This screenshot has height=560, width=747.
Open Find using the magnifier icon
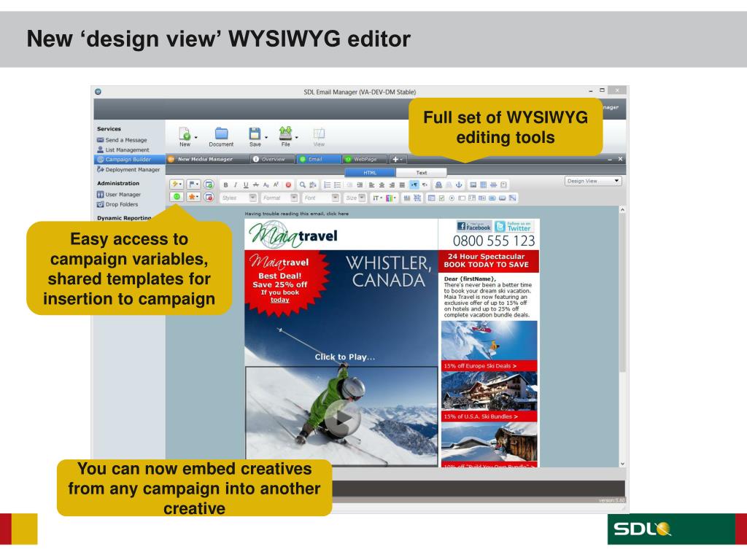[x=303, y=184]
